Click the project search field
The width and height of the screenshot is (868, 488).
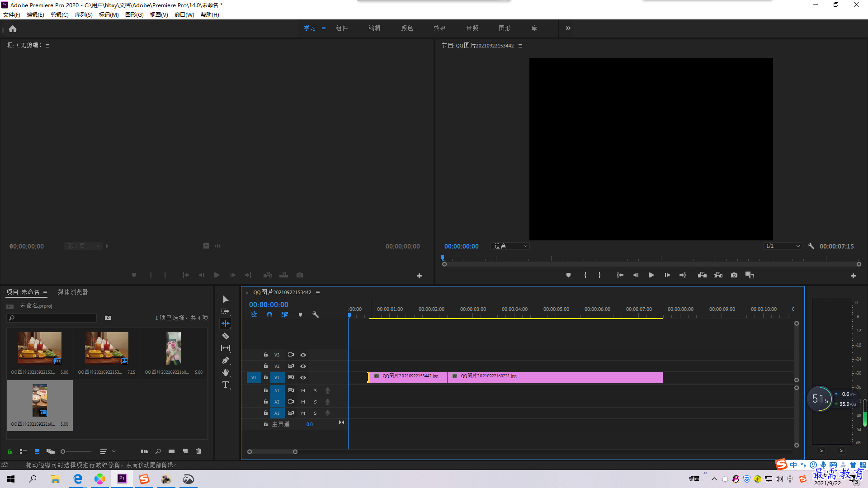pyautogui.click(x=52, y=318)
